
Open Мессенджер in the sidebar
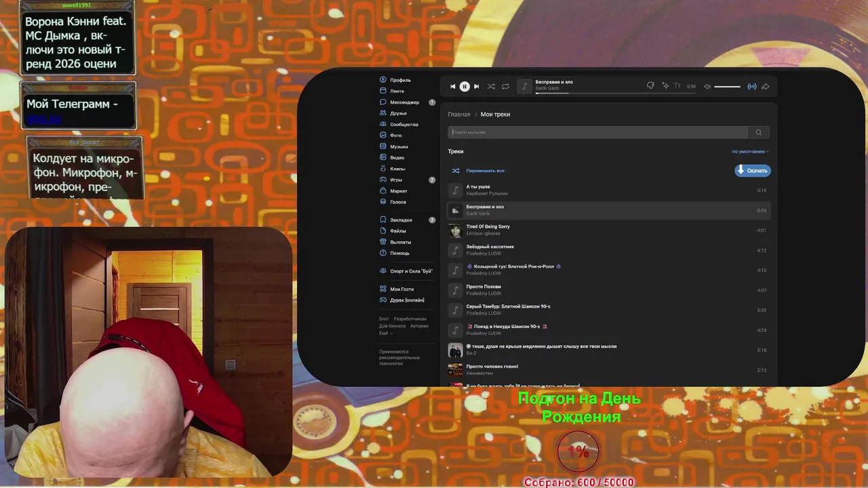(x=404, y=102)
